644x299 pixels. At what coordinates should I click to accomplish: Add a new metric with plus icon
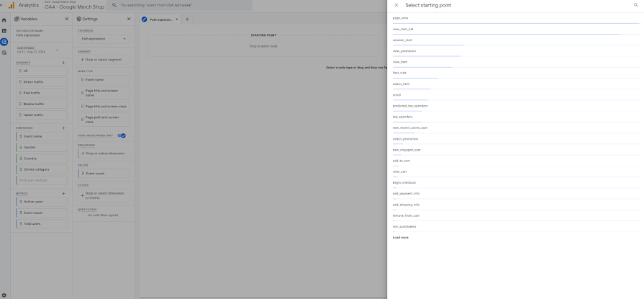point(63,194)
